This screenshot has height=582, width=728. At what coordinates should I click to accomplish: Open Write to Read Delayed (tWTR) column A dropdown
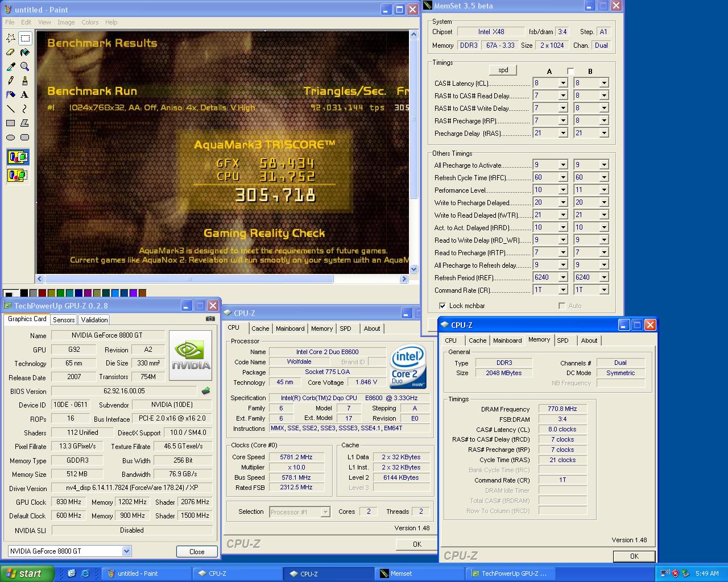(x=563, y=215)
